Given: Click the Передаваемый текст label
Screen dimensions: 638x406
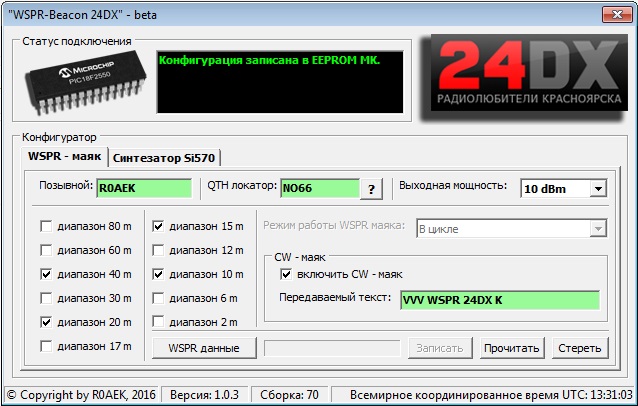Looking at the screenshot, I should click(x=335, y=297).
